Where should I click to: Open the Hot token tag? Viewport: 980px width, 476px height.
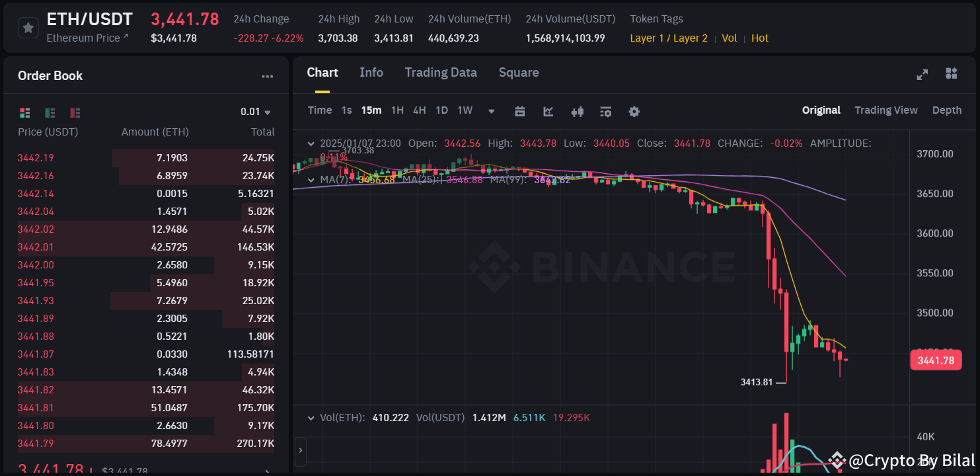click(x=760, y=38)
